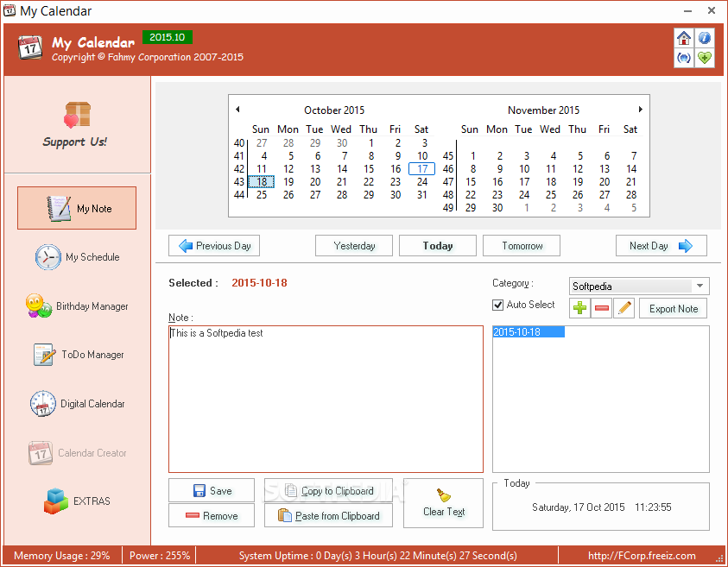Click the green heart donate icon
728x567 pixels.
tap(705, 58)
